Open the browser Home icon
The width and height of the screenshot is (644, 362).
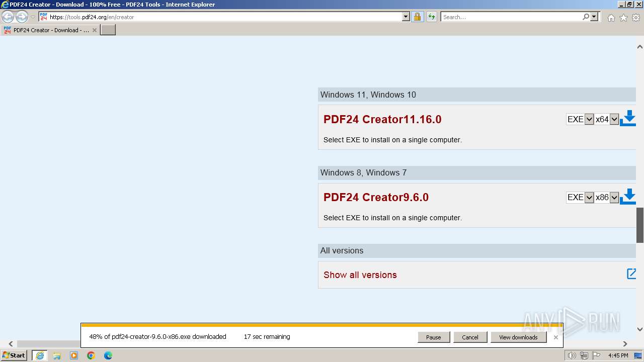tap(611, 18)
